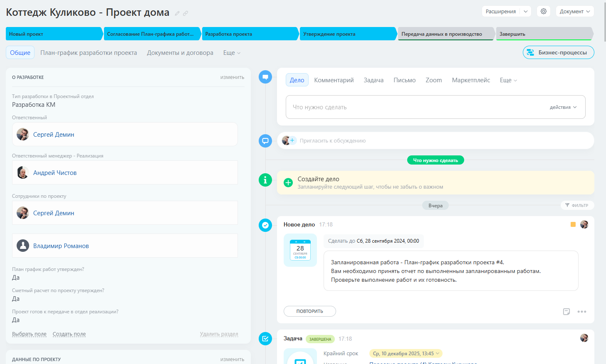Switch to План-график разработки проекта tab
This screenshot has width=606, height=364.
click(x=89, y=53)
